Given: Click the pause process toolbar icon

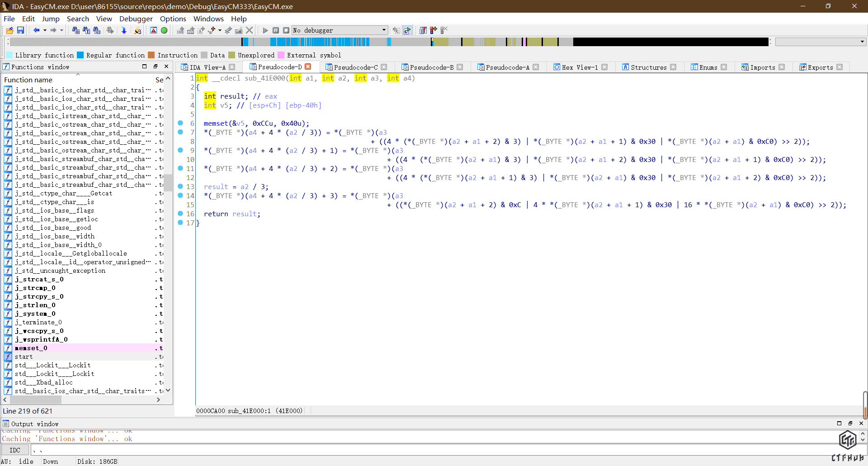Looking at the screenshot, I should click(x=276, y=30).
